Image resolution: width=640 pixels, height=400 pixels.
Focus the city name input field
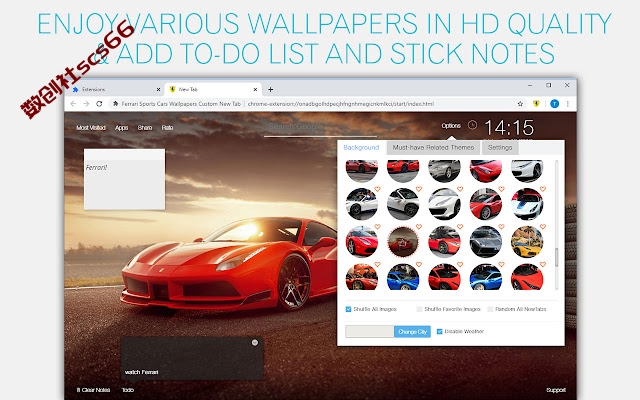[370, 331]
